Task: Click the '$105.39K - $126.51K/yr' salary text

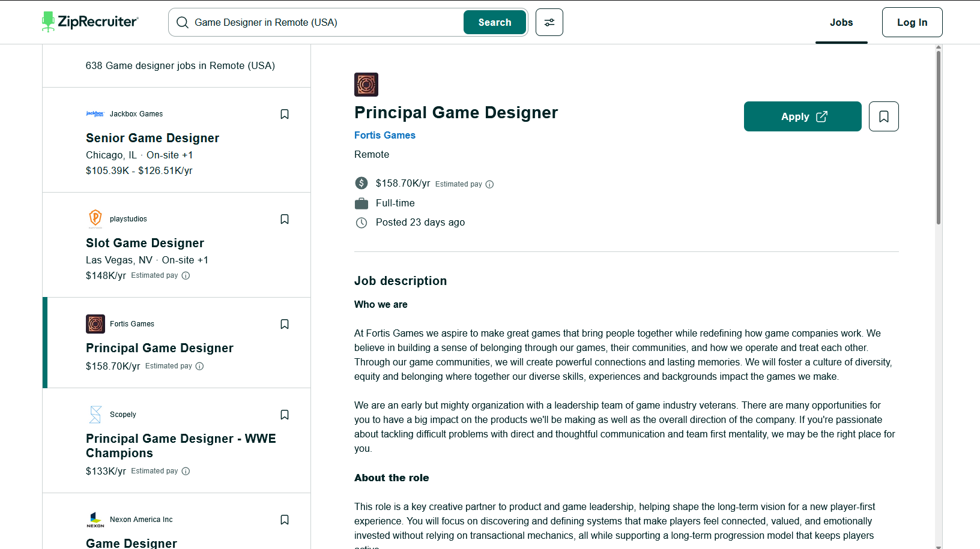Action: [139, 170]
